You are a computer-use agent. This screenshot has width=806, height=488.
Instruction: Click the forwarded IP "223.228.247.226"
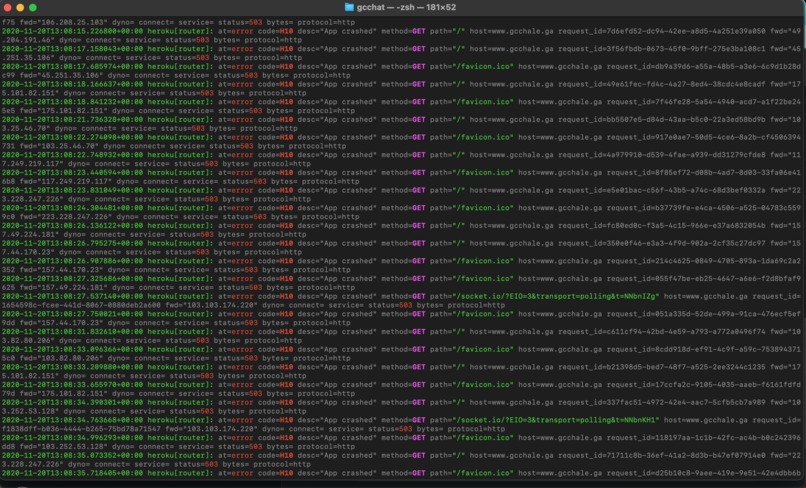75,216
